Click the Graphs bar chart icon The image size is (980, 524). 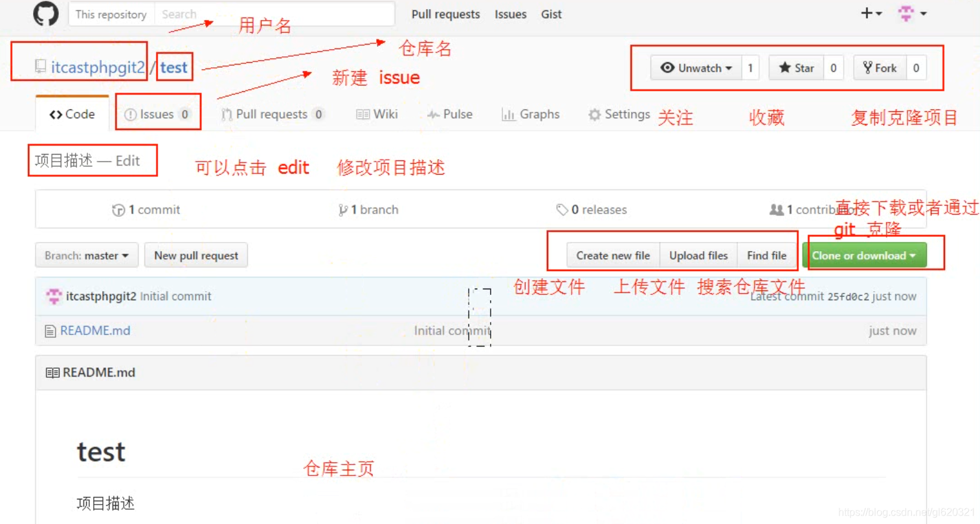pyautogui.click(x=508, y=115)
